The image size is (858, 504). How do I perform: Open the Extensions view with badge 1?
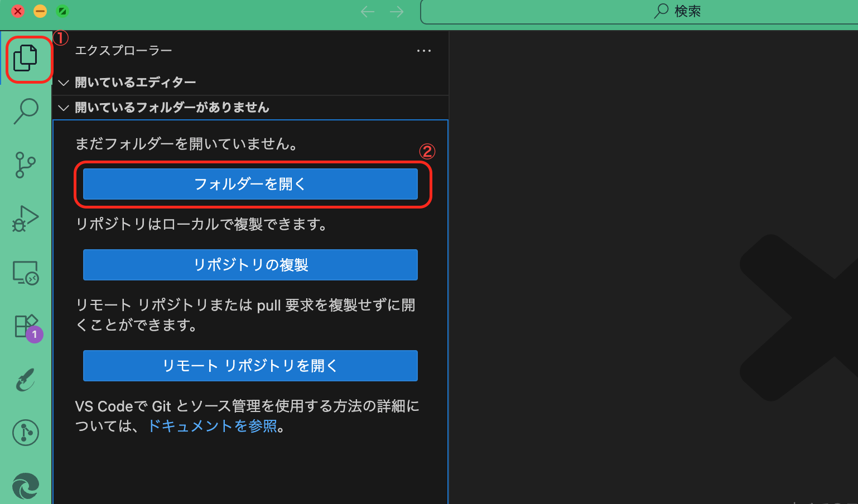(25, 326)
